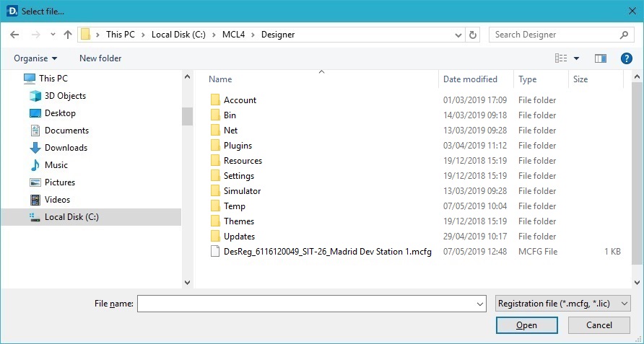644x344 pixels.
Task: Click the search magnifier icon
Action: point(624,35)
